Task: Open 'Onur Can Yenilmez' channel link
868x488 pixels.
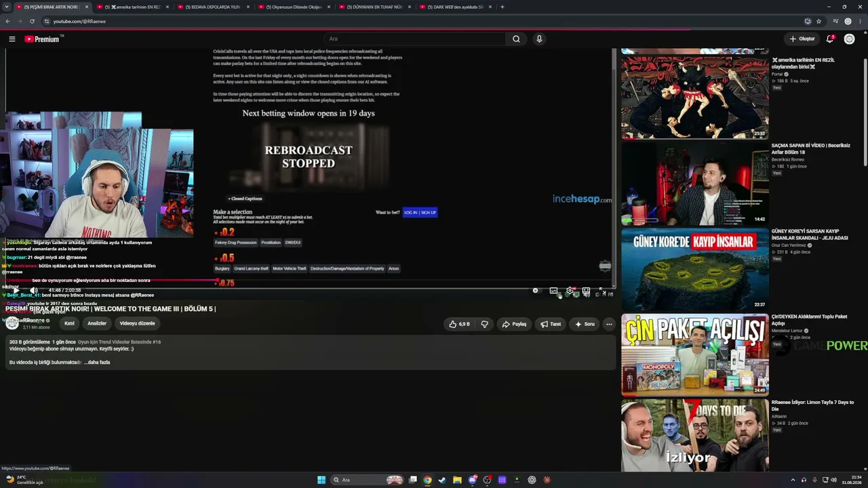Action: pyautogui.click(x=789, y=245)
